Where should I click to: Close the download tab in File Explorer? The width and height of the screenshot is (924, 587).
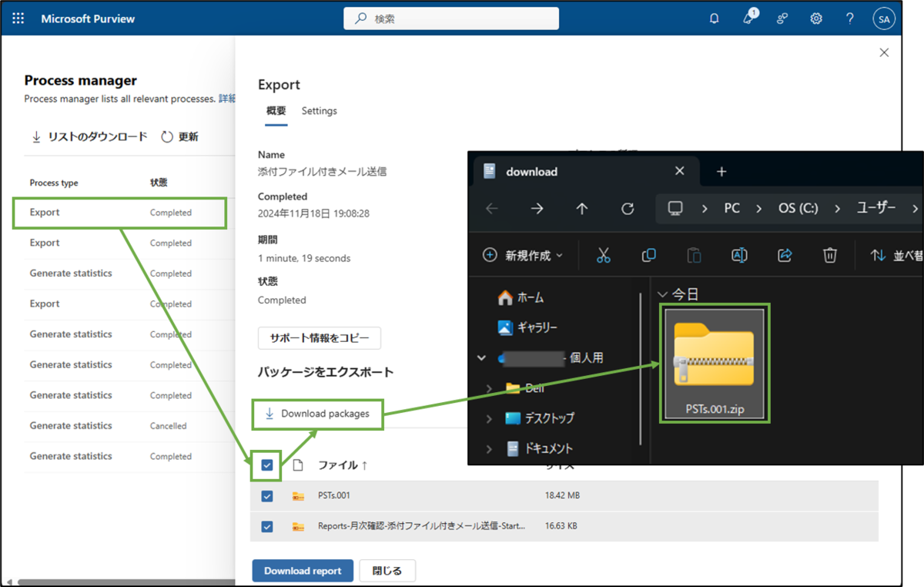680,172
